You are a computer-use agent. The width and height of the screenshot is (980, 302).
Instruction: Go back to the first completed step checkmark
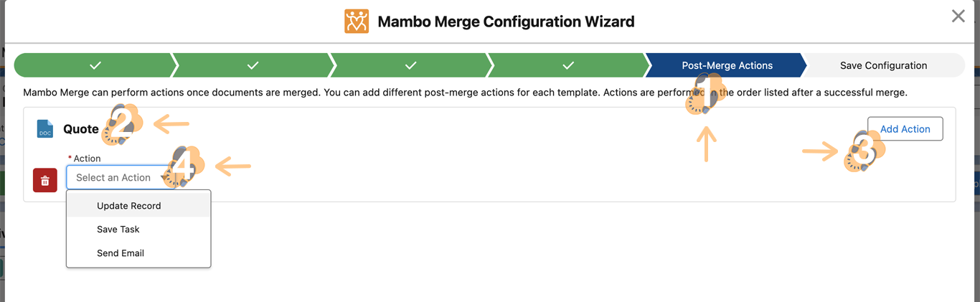point(95,65)
